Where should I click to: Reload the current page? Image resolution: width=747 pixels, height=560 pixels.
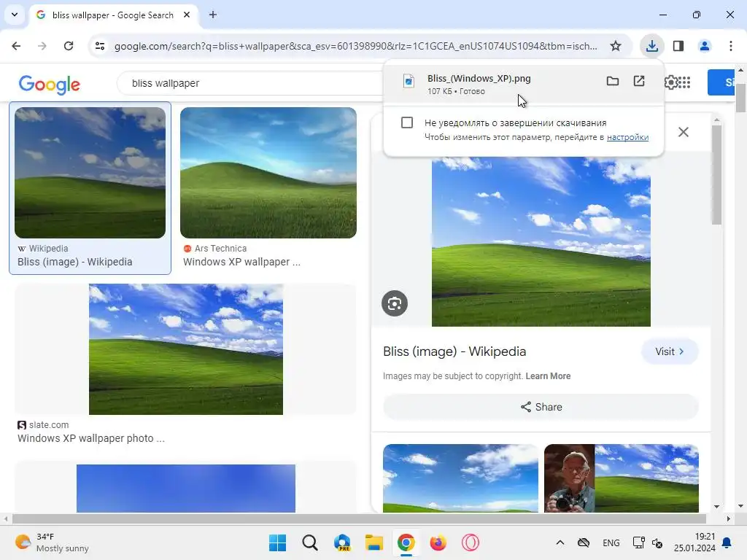point(69,46)
